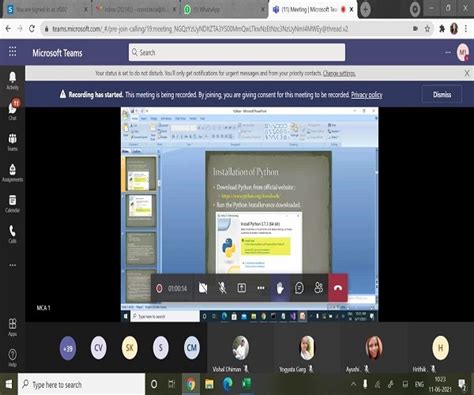The image size is (474, 395).
Task: Open the share content tray
Action: click(242, 288)
